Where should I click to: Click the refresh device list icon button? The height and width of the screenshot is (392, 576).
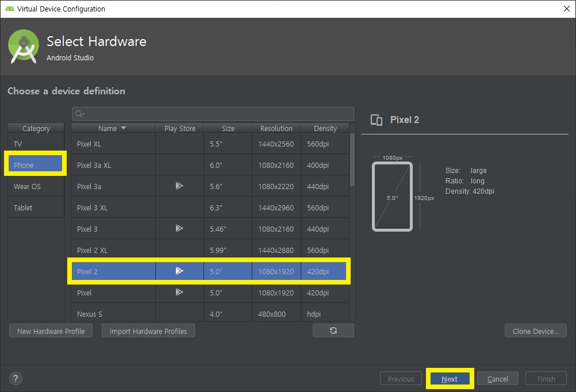(333, 330)
